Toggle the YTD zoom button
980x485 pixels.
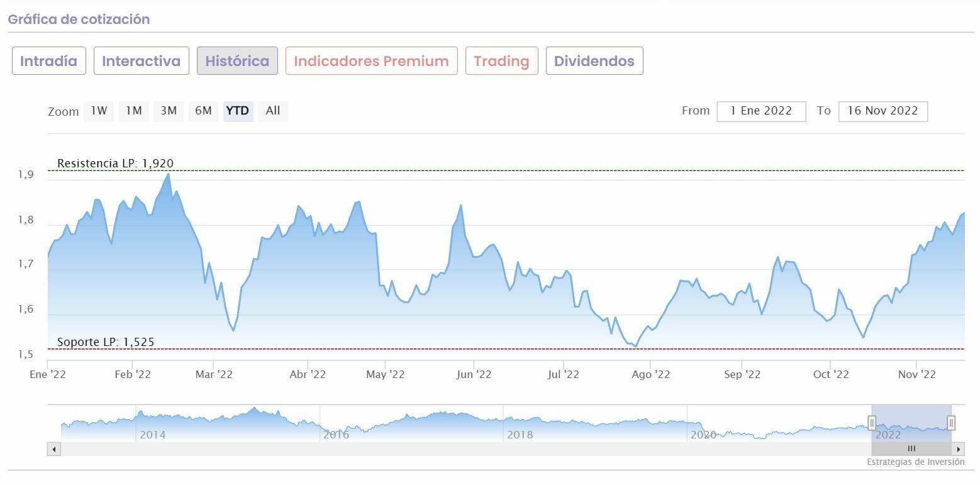point(238,111)
